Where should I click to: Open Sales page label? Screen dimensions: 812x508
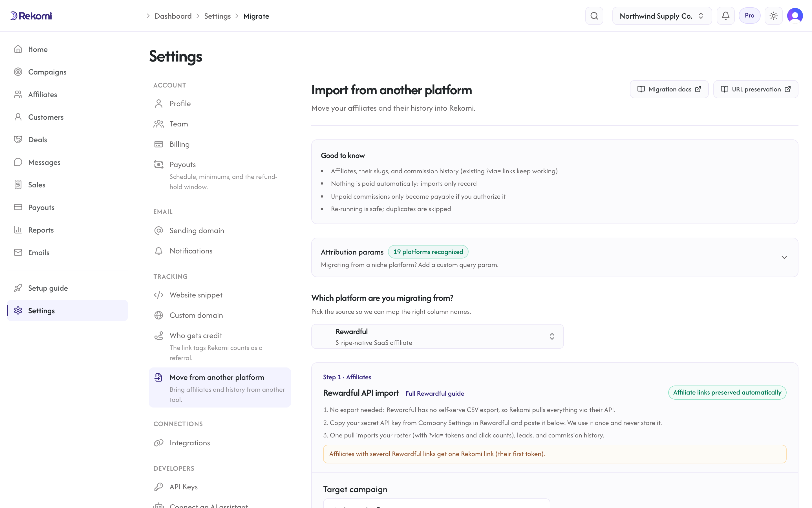click(37, 185)
